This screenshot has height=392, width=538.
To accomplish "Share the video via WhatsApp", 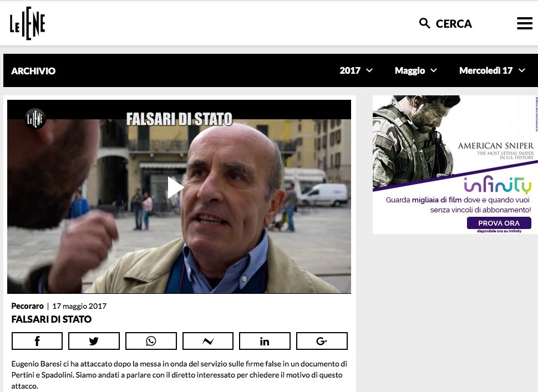I will click(x=151, y=341).
